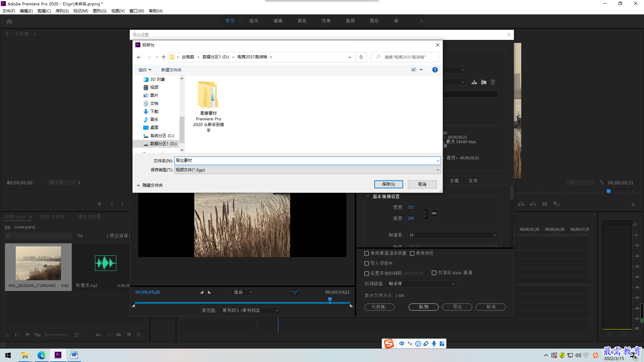
Task: Click the 保存(S) button
Action: click(388, 184)
